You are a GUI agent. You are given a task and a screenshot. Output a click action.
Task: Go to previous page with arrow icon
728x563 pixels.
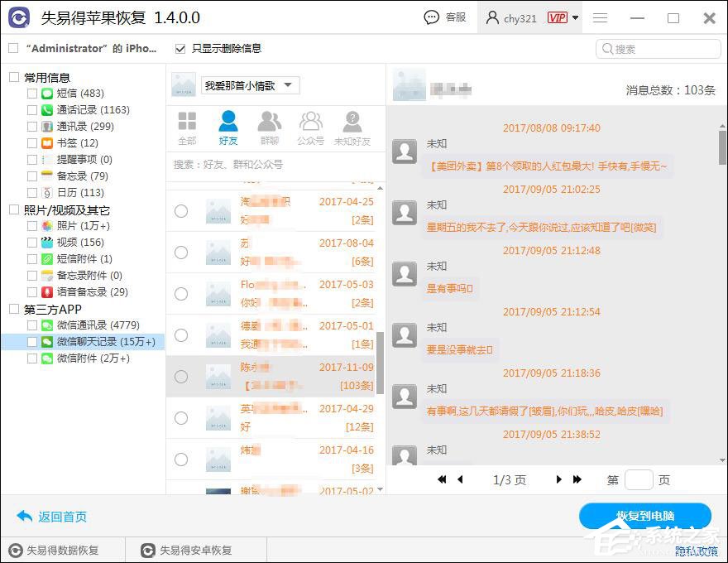click(459, 479)
